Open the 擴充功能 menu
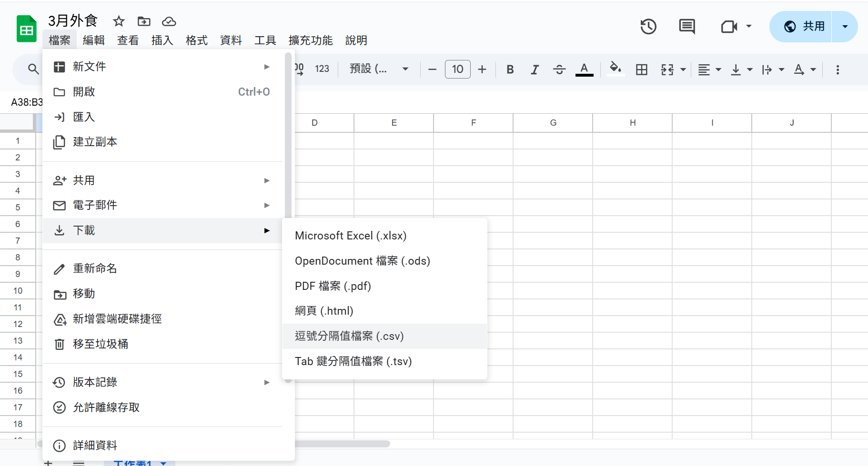 coord(310,40)
